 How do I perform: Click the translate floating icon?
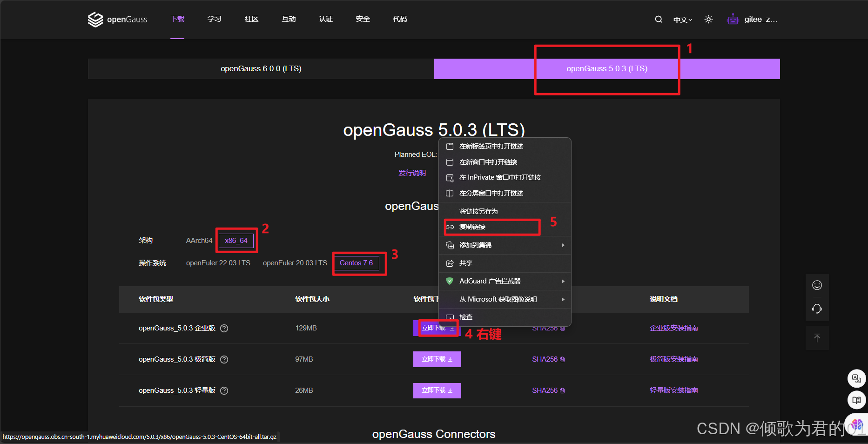[x=856, y=378]
